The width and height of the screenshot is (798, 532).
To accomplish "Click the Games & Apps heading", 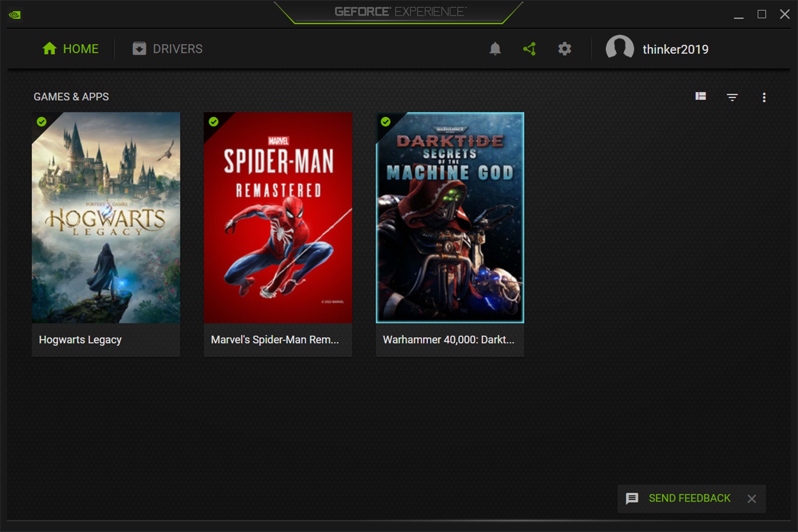I will [71, 97].
